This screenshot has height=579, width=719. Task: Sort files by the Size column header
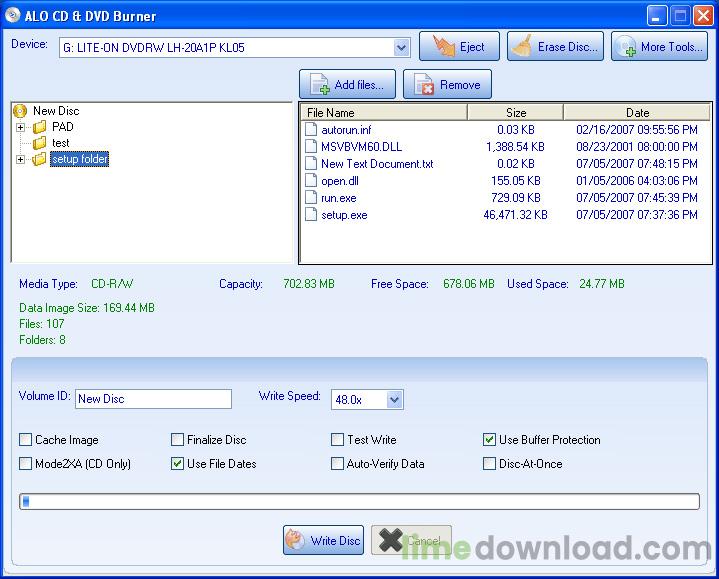tap(515, 113)
